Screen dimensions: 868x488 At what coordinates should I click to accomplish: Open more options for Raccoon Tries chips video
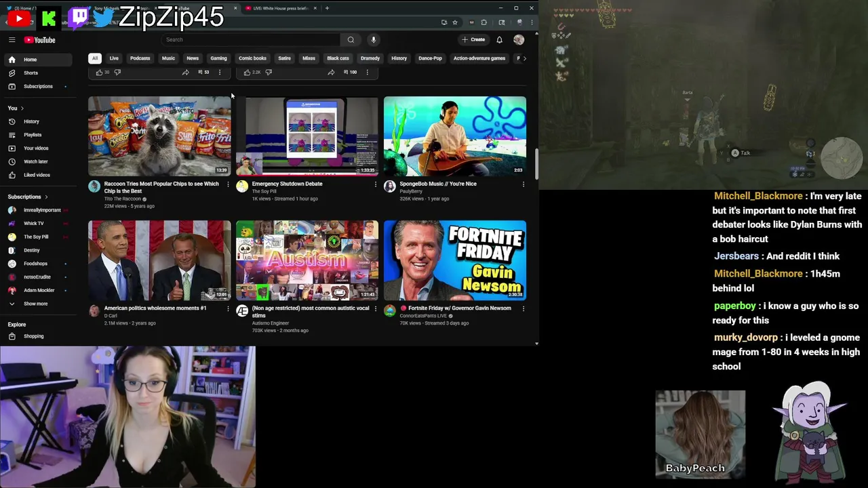pyautogui.click(x=228, y=184)
